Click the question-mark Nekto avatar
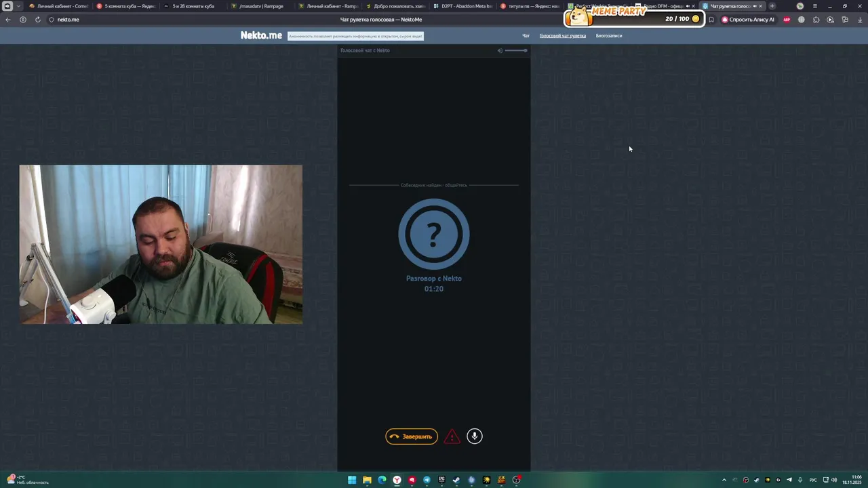This screenshot has width=868, height=488. pos(434,235)
